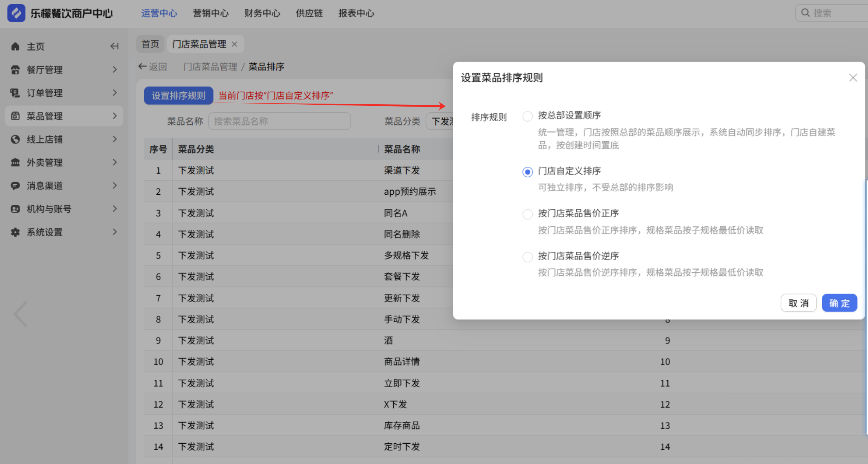Switch to the 首页 tab

[150, 44]
